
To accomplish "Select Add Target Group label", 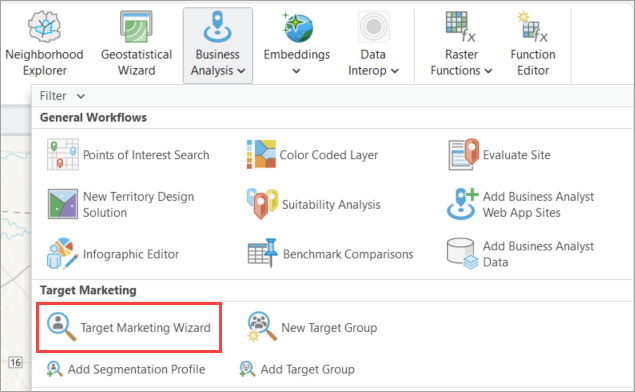I will pyautogui.click(x=307, y=369).
